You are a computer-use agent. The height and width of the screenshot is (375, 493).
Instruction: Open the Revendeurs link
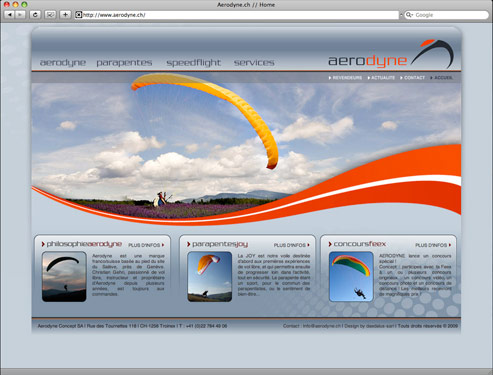[345, 78]
